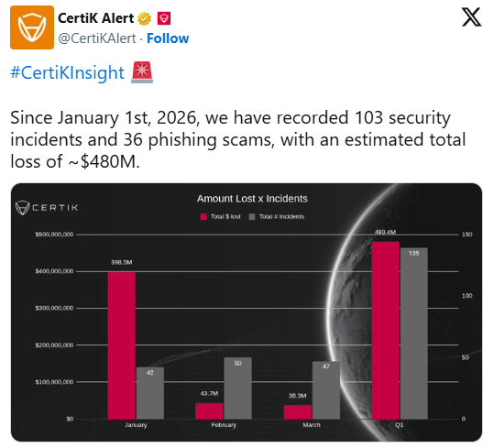Click the CertiK logo inside the chart
Screen dimensions: 494x448
tap(47, 208)
